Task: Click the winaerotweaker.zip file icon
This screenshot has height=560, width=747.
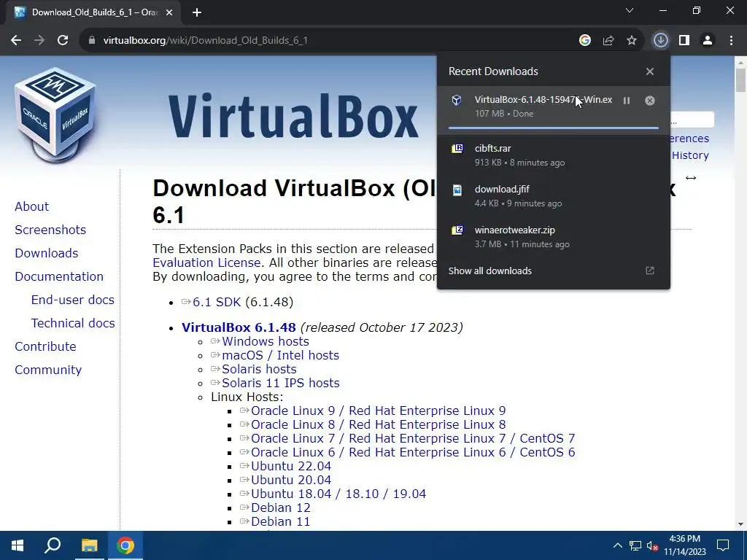Action: pyautogui.click(x=457, y=230)
